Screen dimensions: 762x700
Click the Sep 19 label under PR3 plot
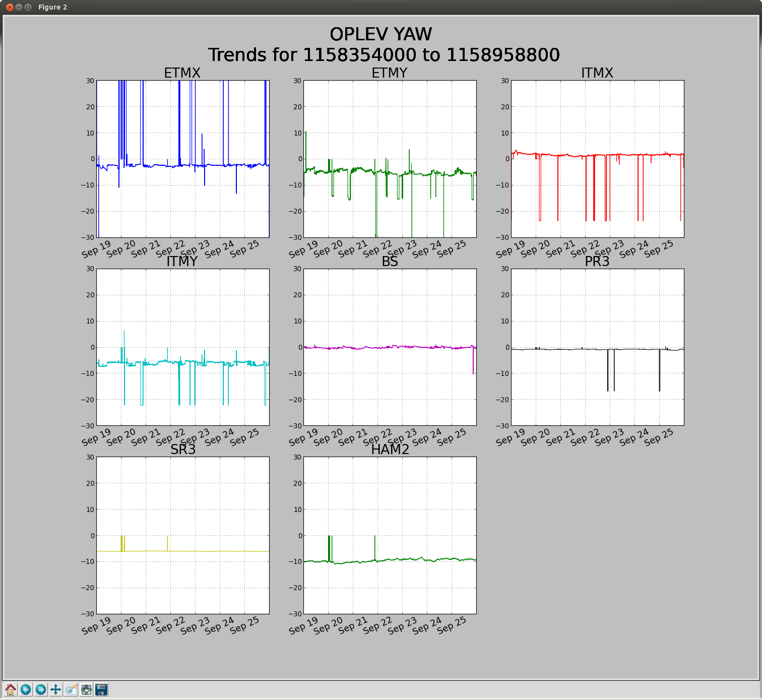pos(511,437)
